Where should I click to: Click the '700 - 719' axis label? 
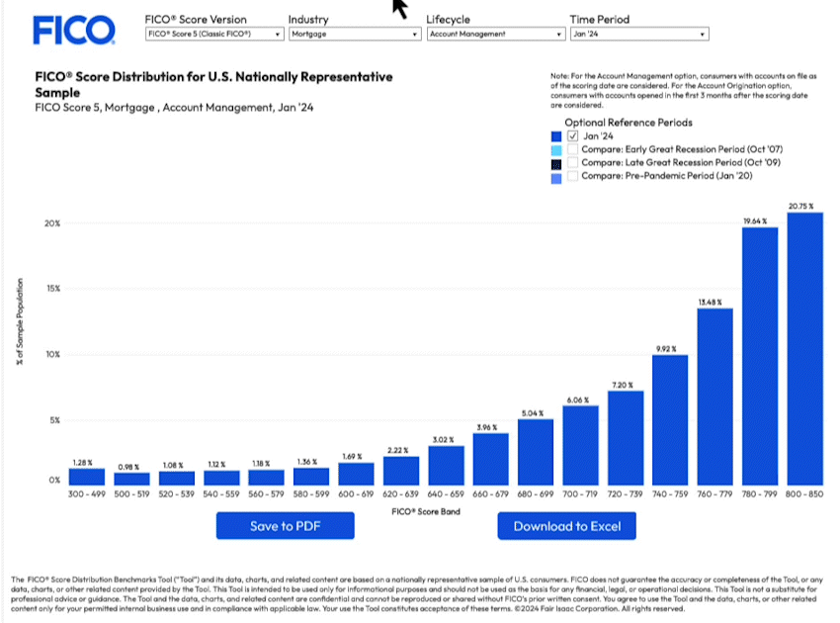point(580,493)
